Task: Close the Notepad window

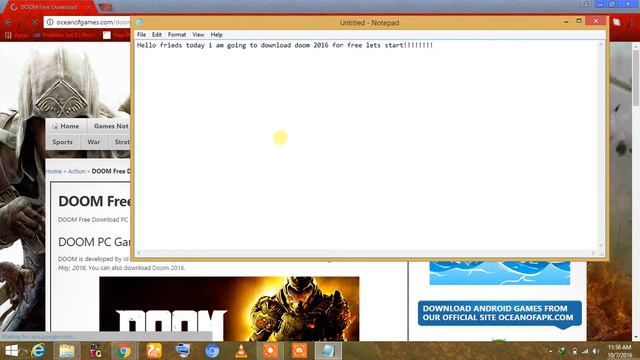Action: pos(596,21)
